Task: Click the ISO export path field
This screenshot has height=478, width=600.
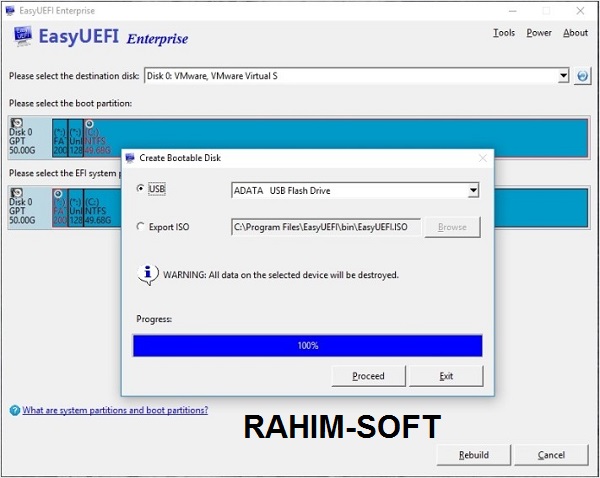Action: click(x=326, y=227)
